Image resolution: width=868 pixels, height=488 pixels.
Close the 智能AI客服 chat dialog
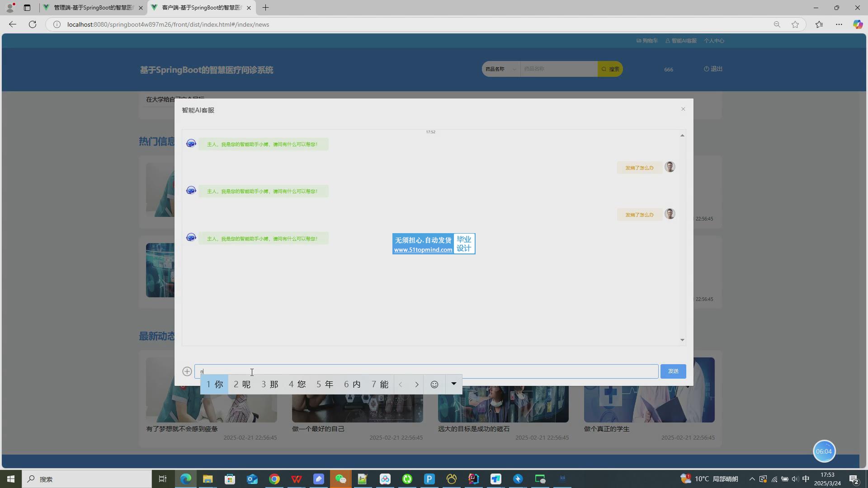point(683,109)
